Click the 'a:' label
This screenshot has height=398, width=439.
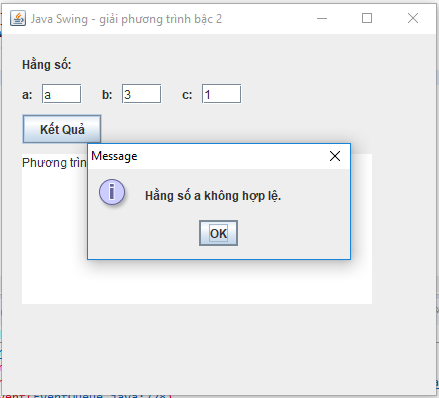point(27,95)
